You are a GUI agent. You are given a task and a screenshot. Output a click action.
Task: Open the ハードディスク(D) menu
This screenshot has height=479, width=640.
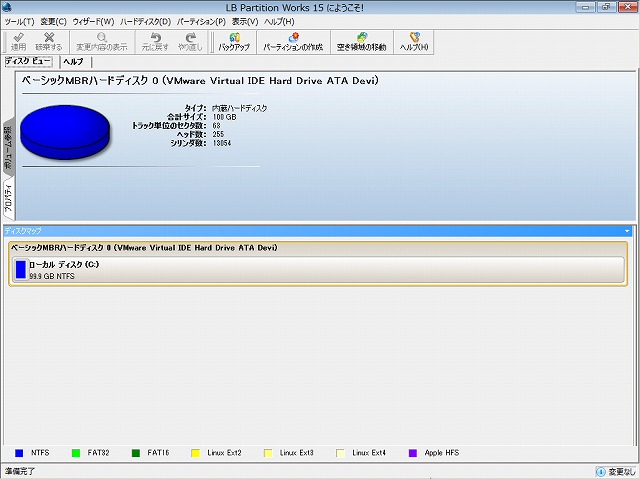coord(145,22)
